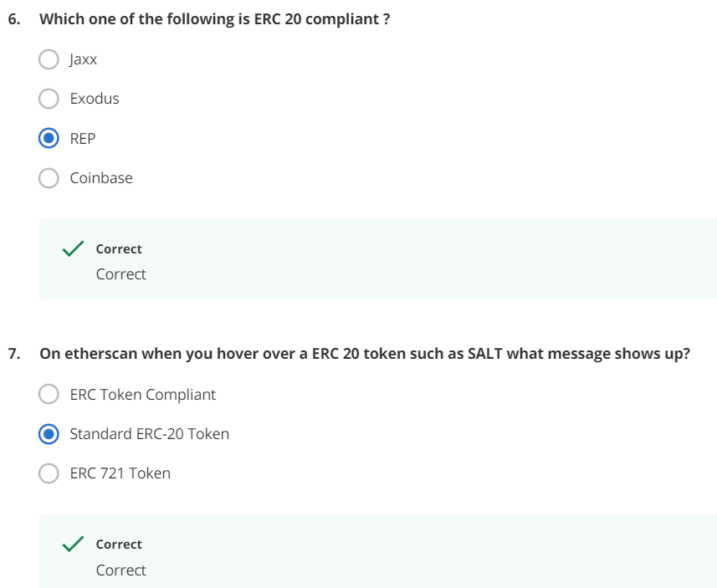The height and width of the screenshot is (588, 717).
Task: Pick the Coinbase radio button
Action: pyautogui.click(x=49, y=178)
